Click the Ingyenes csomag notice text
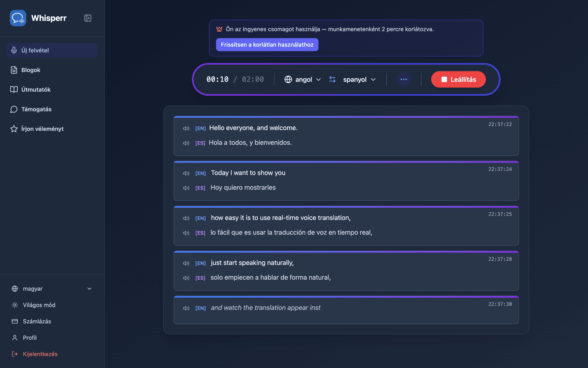Image resolution: width=588 pixels, height=368 pixels. click(330, 29)
